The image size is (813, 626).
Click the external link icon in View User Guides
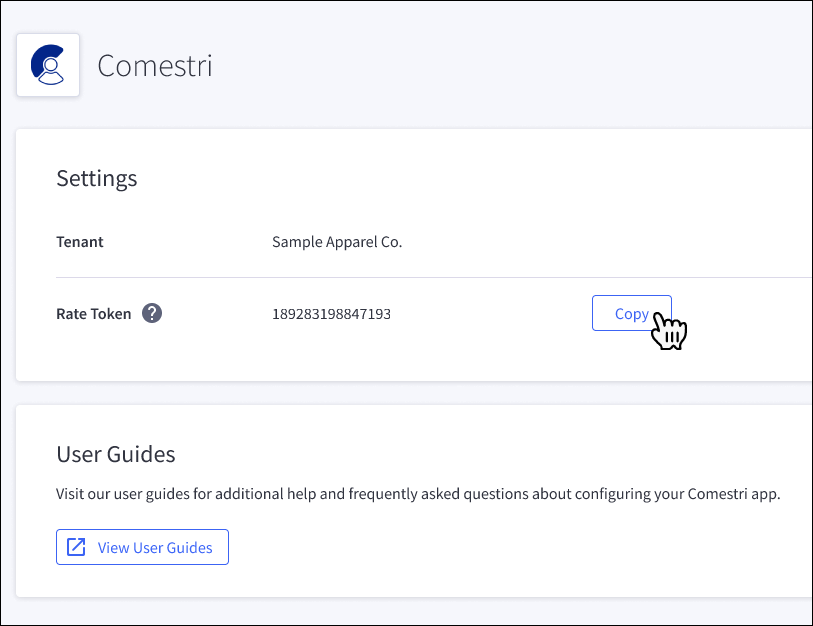coord(76,547)
